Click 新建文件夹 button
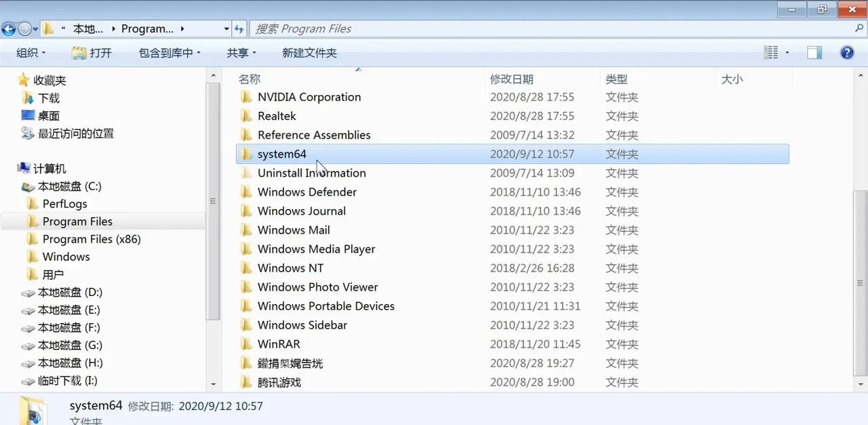Screen dimensions: 868x425 [x=309, y=53]
